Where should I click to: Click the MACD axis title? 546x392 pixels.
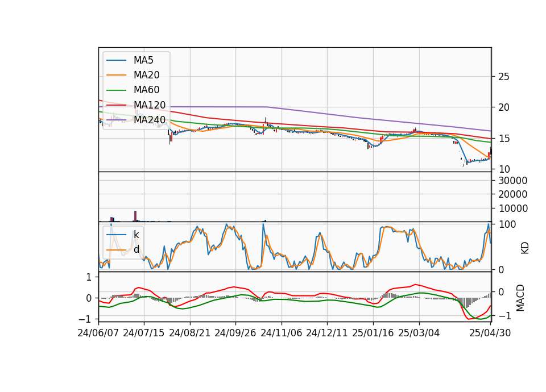pos(520,298)
